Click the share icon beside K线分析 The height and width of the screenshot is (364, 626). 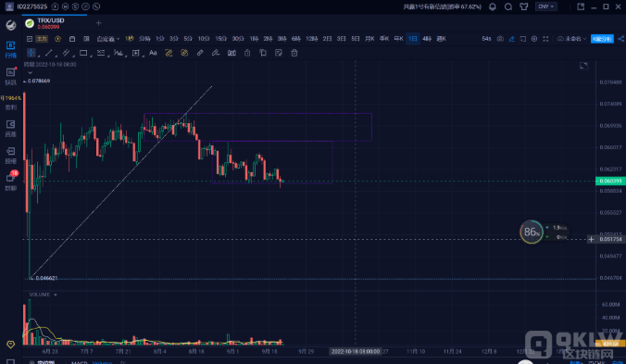(x=620, y=39)
